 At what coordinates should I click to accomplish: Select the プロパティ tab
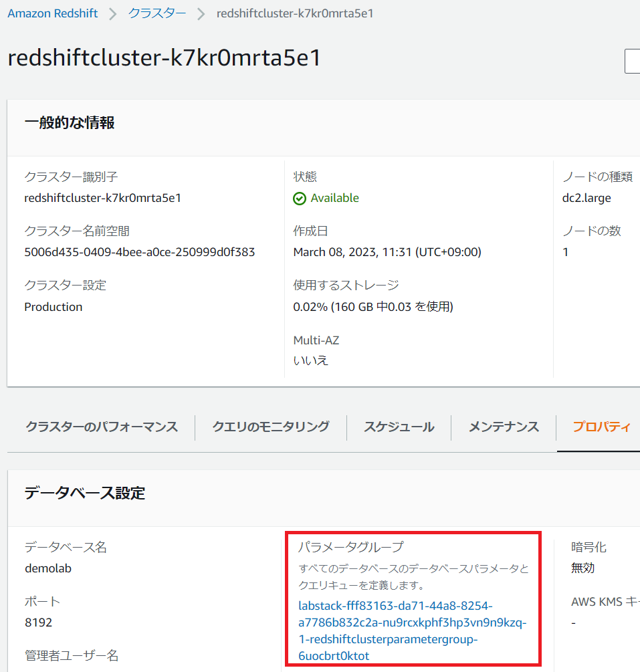(x=601, y=427)
